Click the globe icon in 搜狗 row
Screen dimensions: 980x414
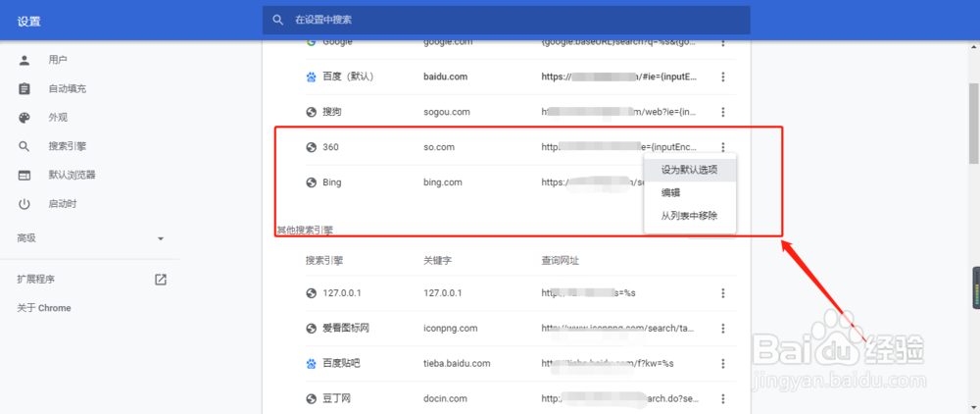311,112
